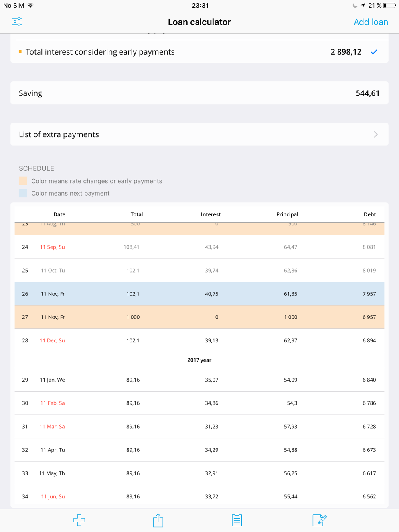This screenshot has width=399, height=532.
Task: Open the clipboard list icon
Action: (237, 520)
